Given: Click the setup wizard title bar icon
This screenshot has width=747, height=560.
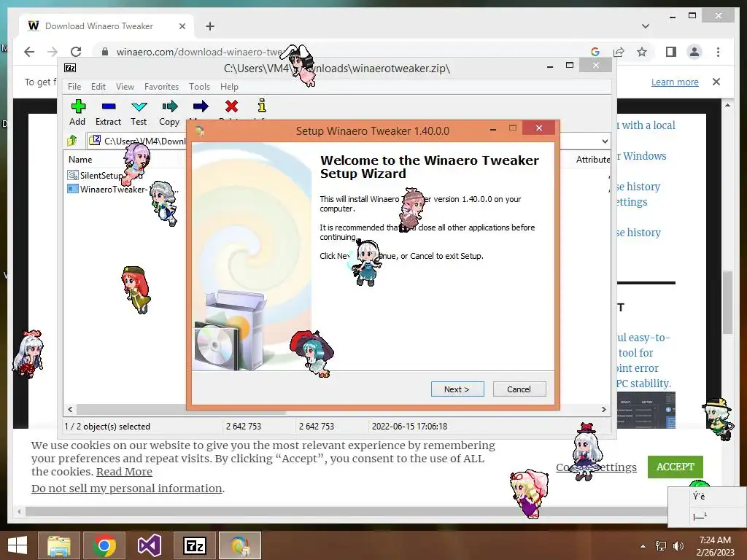Looking at the screenshot, I should click(200, 131).
